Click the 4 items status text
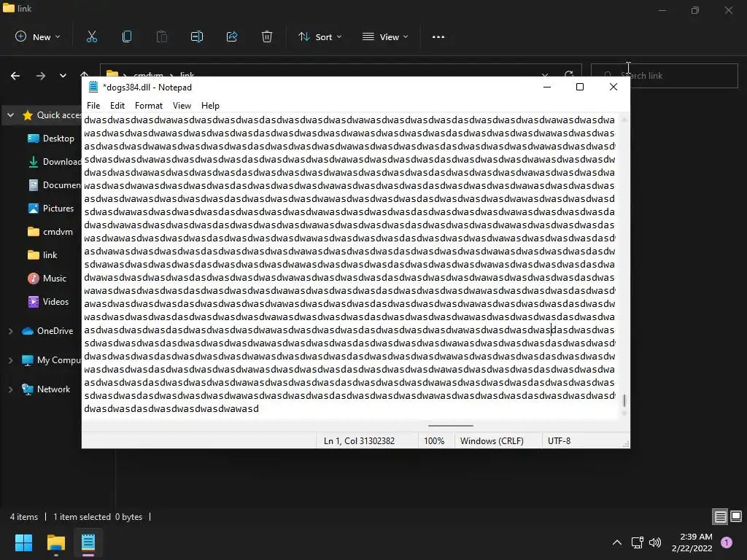This screenshot has height=560, width=747. pos(24,517)
